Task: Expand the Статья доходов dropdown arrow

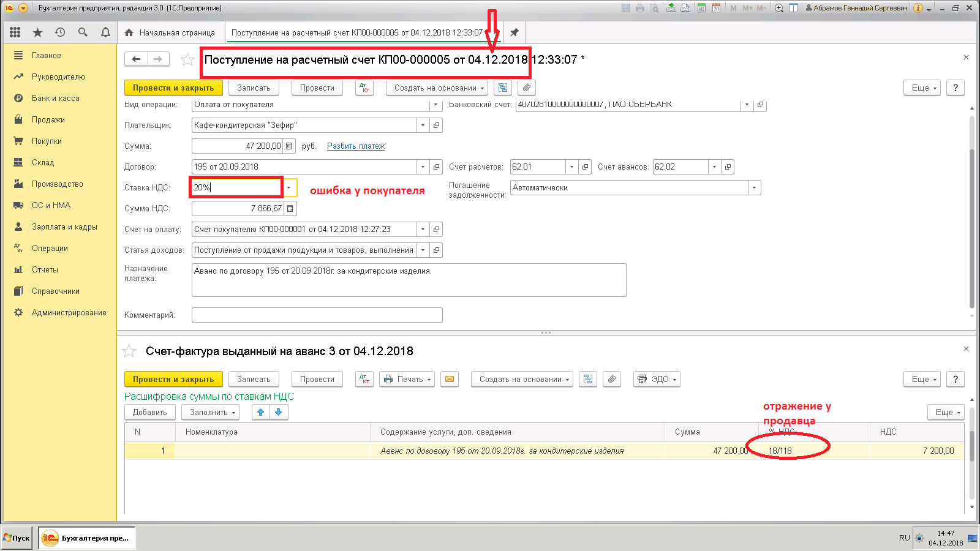Action: tap(423, 250)
